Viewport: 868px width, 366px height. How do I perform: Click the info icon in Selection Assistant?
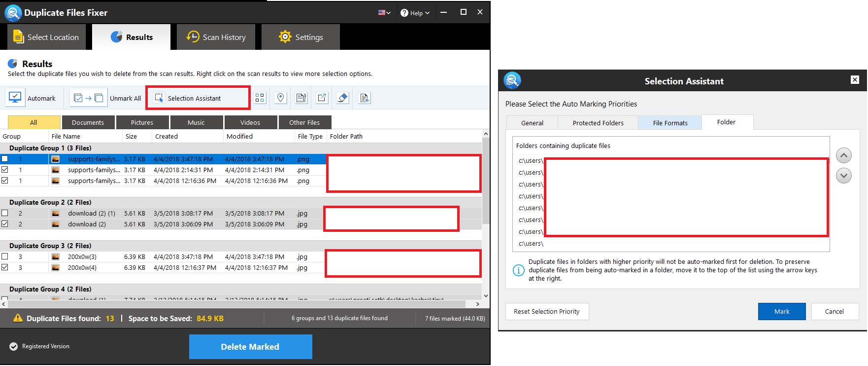point(519,270)
